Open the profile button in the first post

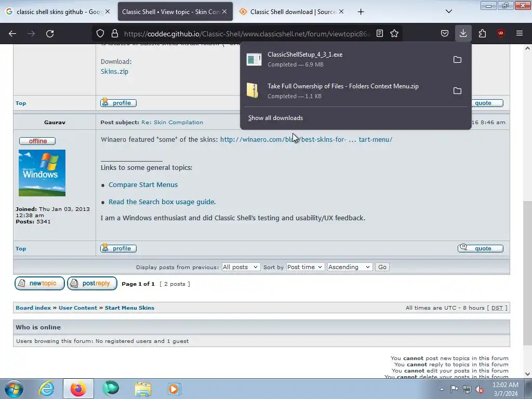coord(118,103)
